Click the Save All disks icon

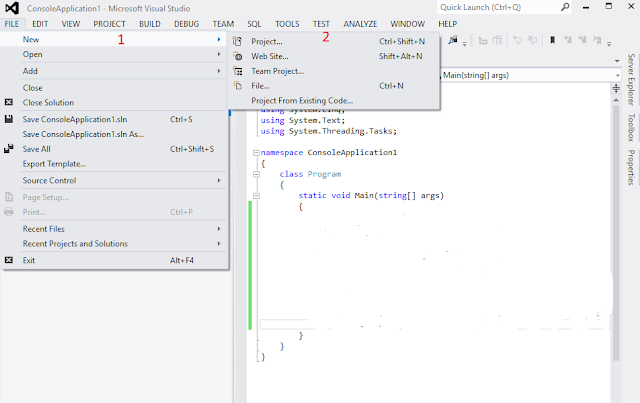point(9,149)
